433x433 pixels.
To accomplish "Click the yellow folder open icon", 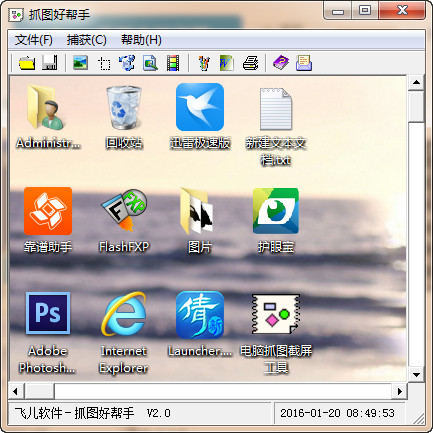I will tap(27, 63).
